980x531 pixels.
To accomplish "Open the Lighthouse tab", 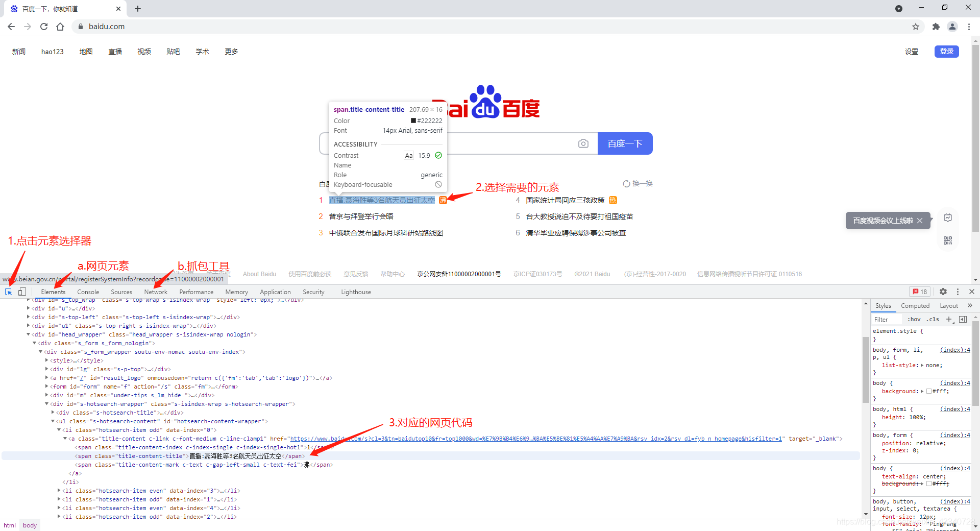I will [356, 292].
